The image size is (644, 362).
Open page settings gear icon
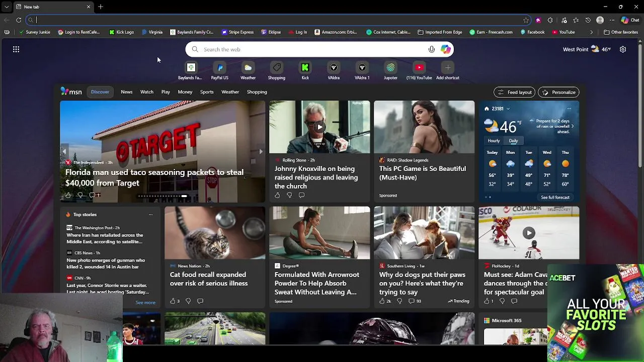tap(623, 49)
